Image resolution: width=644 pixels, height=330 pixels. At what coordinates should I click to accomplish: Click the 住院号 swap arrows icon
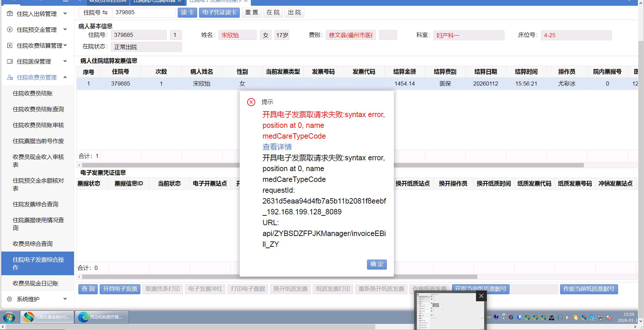tap(105, 13)
